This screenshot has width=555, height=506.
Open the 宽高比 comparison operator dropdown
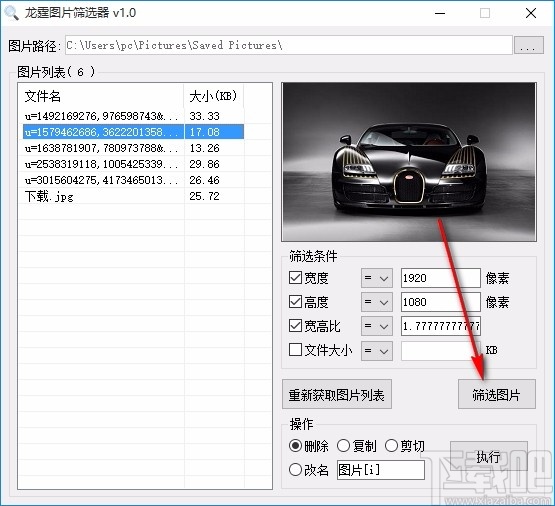377,326
